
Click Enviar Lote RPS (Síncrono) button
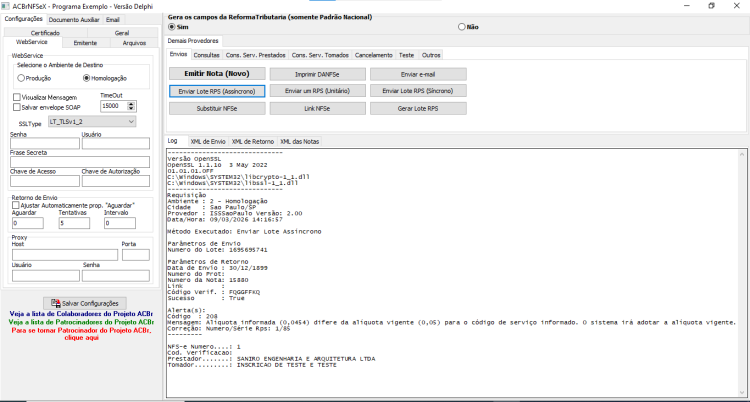(418, 90)
